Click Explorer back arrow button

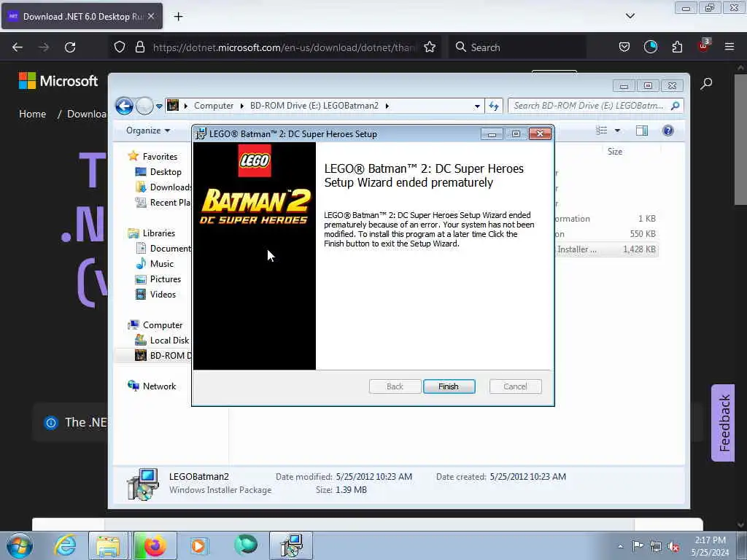point(124,106)
